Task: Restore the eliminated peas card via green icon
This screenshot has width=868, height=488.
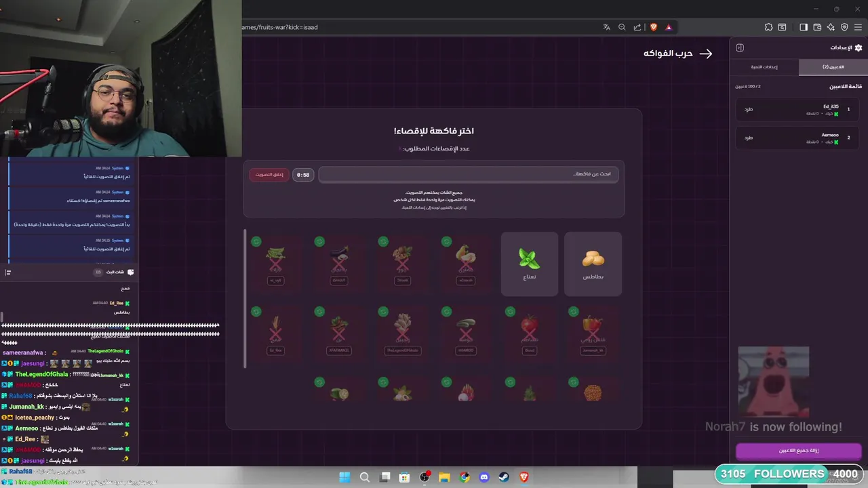Action: 256,241
